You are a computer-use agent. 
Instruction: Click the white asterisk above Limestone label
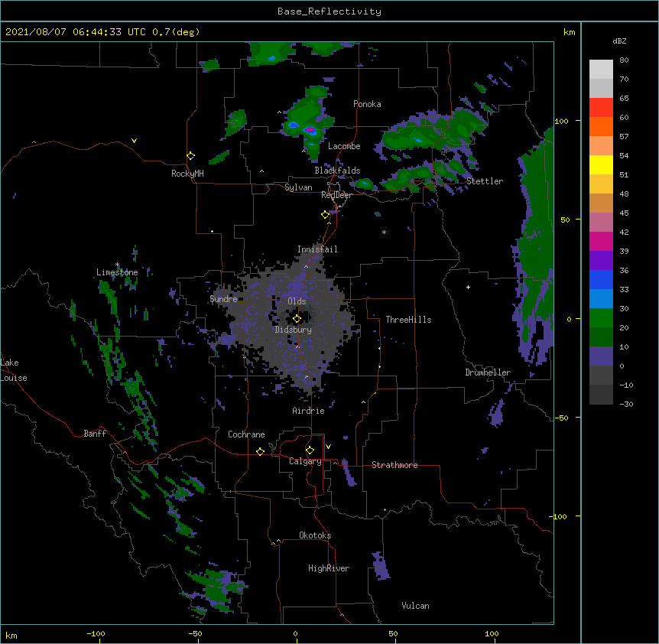[117, 265]
